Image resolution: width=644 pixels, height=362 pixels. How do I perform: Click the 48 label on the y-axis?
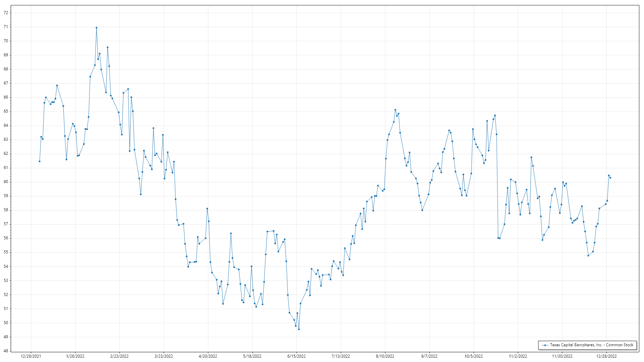point(6,351)
